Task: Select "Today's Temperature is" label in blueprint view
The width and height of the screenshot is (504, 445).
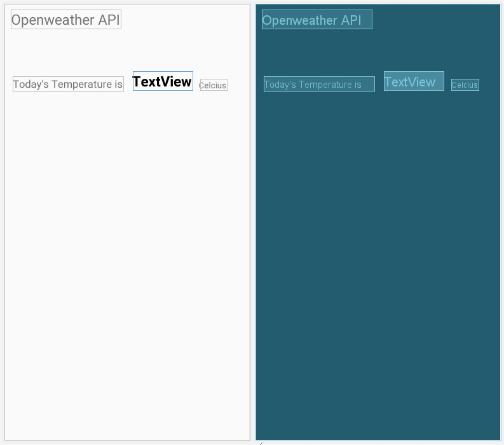Action: [319, 84]
